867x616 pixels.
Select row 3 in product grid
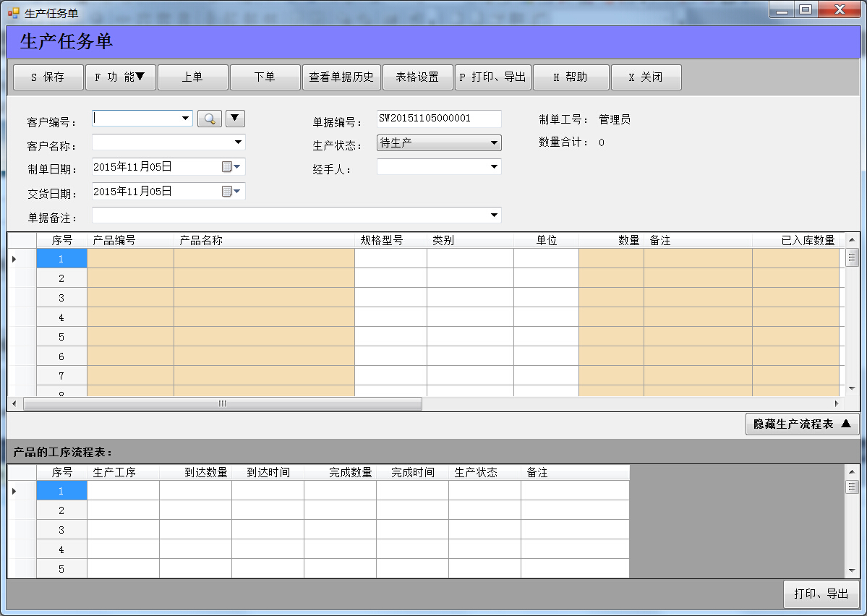click(x=61, y=297)
